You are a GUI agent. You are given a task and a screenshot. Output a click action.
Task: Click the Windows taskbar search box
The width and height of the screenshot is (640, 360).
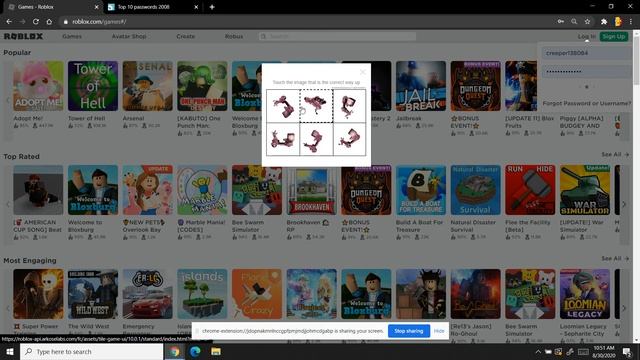pyautogui.click(x=92, y=351)
